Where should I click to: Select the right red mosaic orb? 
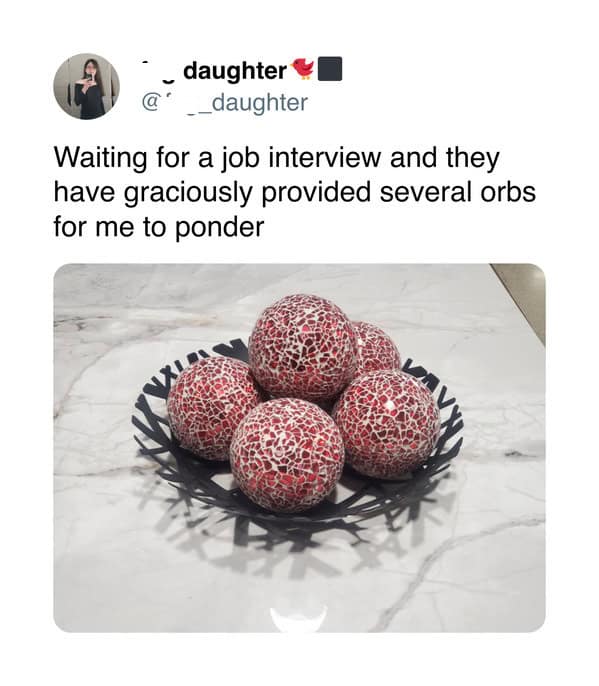click(386, 424)
